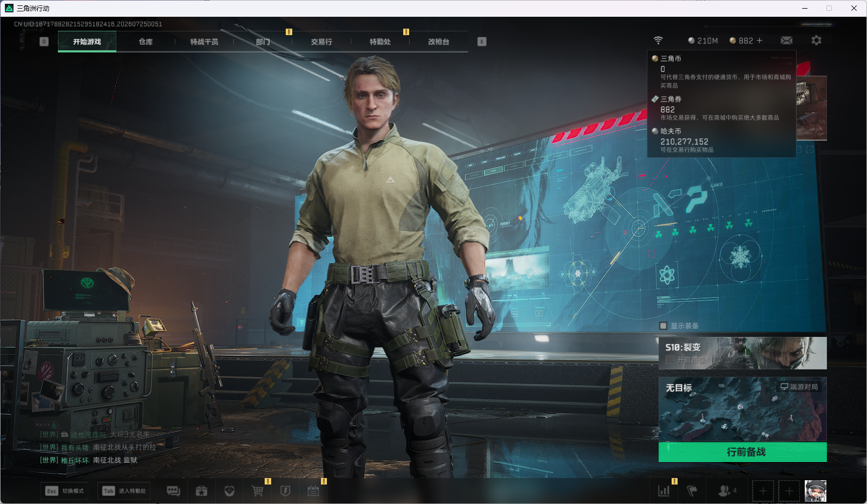The width and height of the screenshot is (867, 504).
Task: Open the calendar events icon in bottom bar
Action: (313, 491)
